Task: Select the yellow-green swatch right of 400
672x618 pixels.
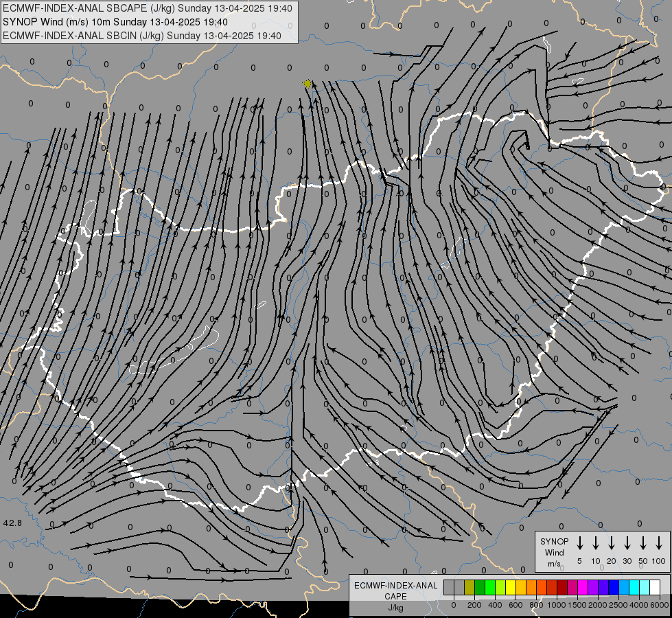Action: (500, 587)
